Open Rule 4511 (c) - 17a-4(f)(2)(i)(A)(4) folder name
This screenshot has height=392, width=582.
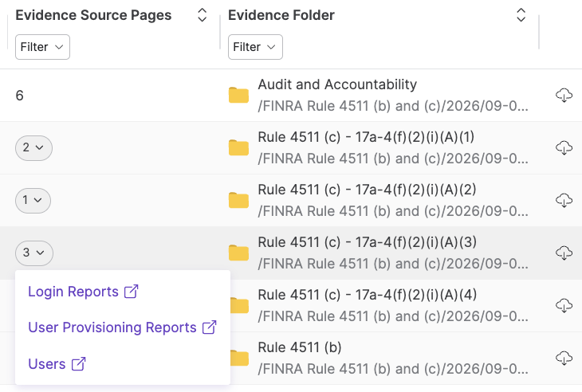click(x=367, y=296)
